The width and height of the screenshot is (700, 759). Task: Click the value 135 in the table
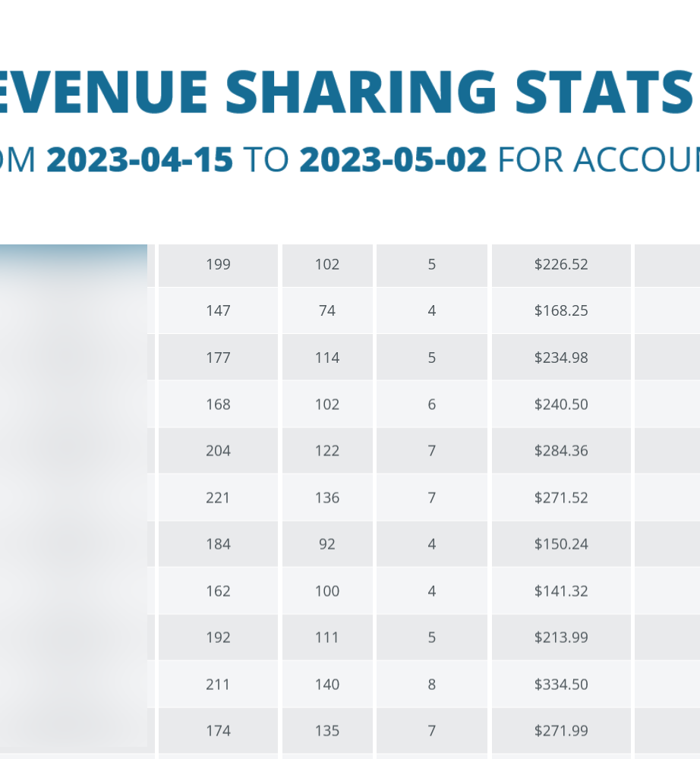(327, 731)
